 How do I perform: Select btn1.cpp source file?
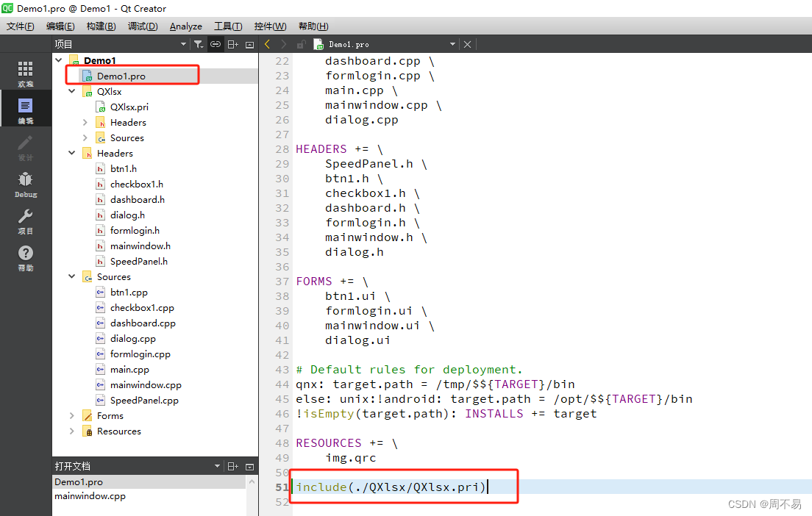tap(129, 293)
